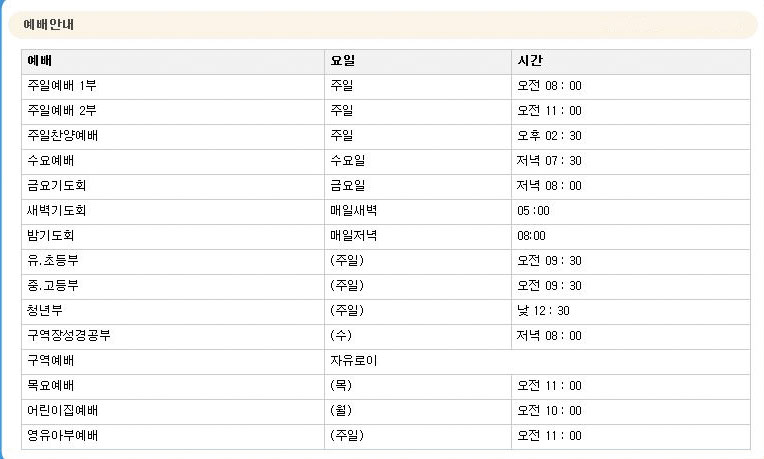Select the 주일찬양예배 service name
The height and width of the screenshot is (459, 764).
pyautogui.click(x=62, y=136)
